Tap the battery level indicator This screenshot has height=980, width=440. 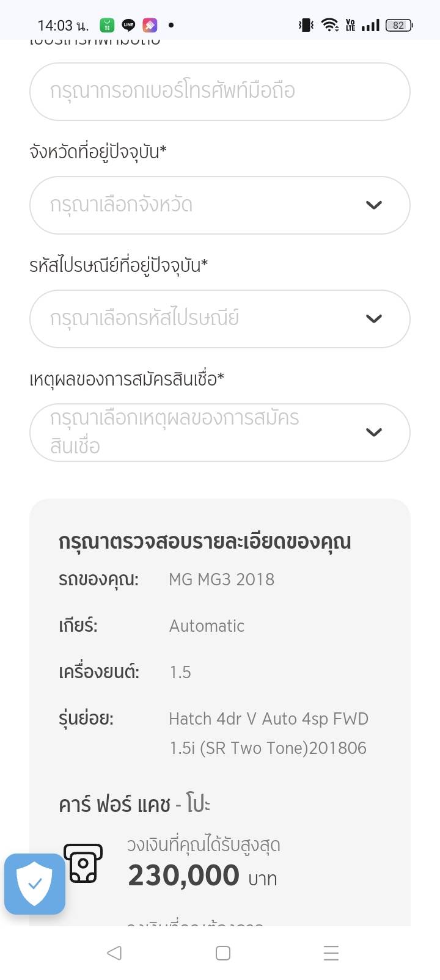tap(399, 25)
